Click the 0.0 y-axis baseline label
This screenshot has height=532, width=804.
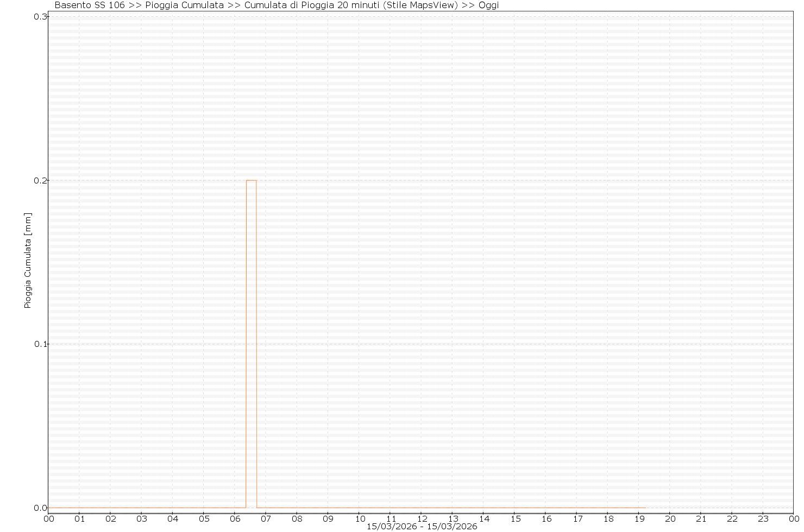[x=40, y=508]
